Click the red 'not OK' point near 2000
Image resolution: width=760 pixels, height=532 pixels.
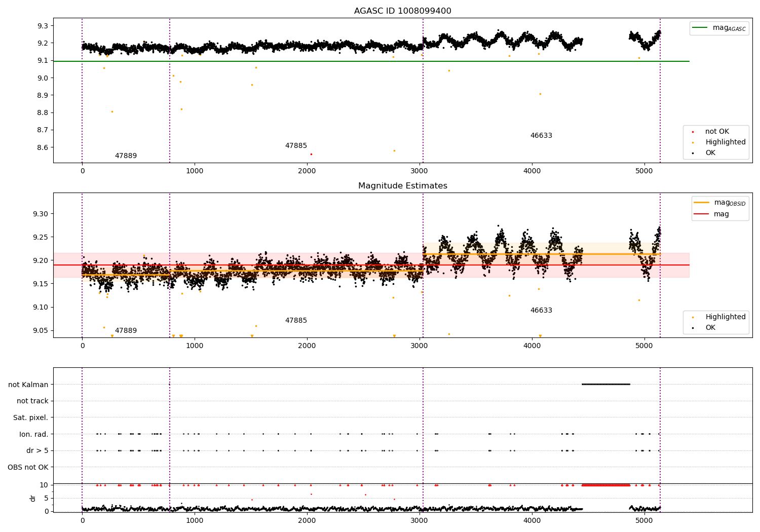tap(311, 154)
